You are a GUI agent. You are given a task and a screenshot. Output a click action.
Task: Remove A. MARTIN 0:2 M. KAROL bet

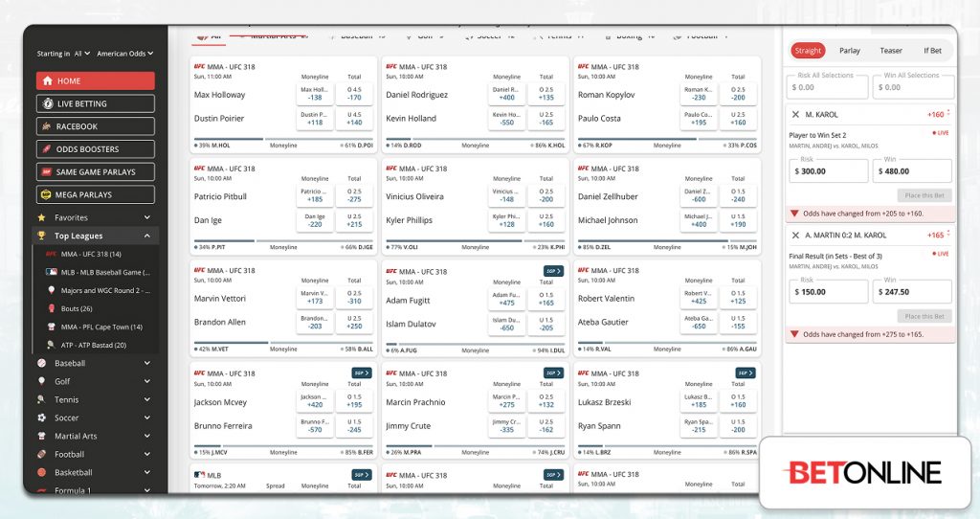795,236
